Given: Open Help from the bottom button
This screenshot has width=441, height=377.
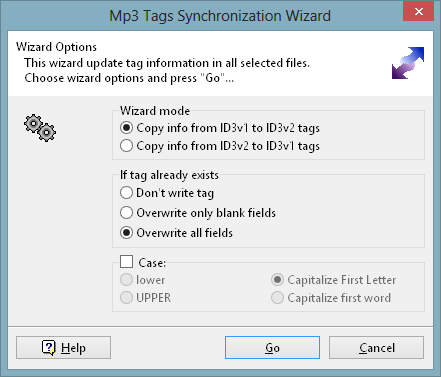Looking at the screenshot, I should click(63, 348).
